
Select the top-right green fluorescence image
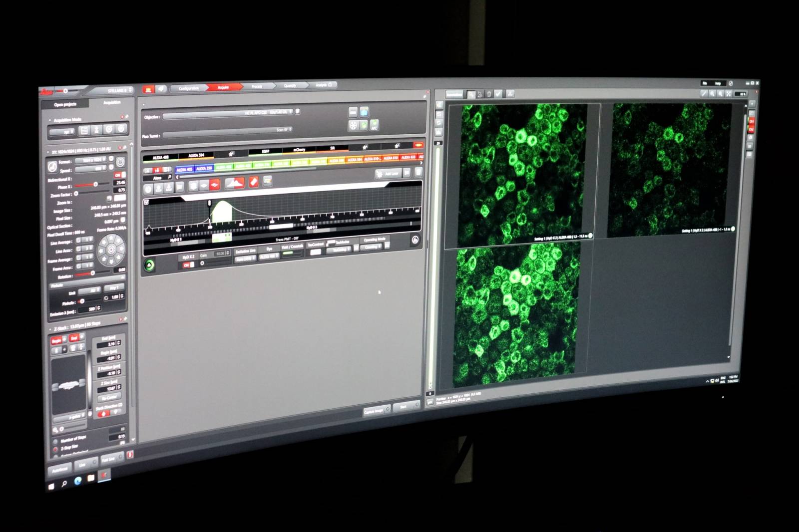coord(670,170)
